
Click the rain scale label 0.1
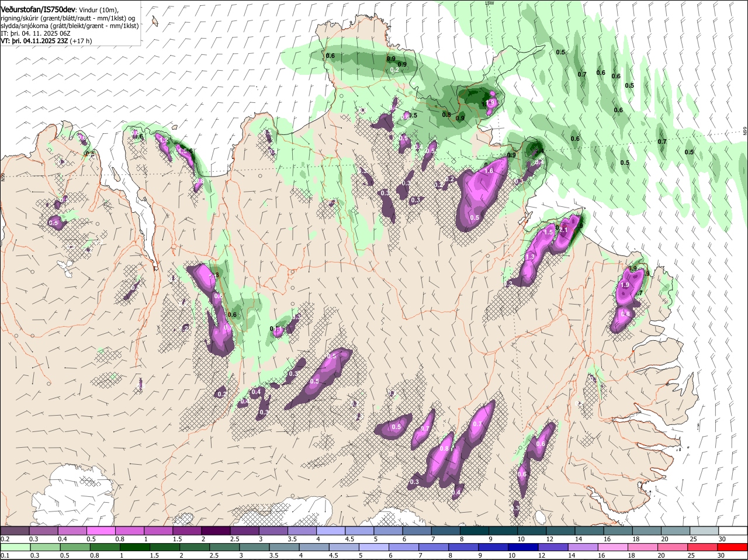5,555
